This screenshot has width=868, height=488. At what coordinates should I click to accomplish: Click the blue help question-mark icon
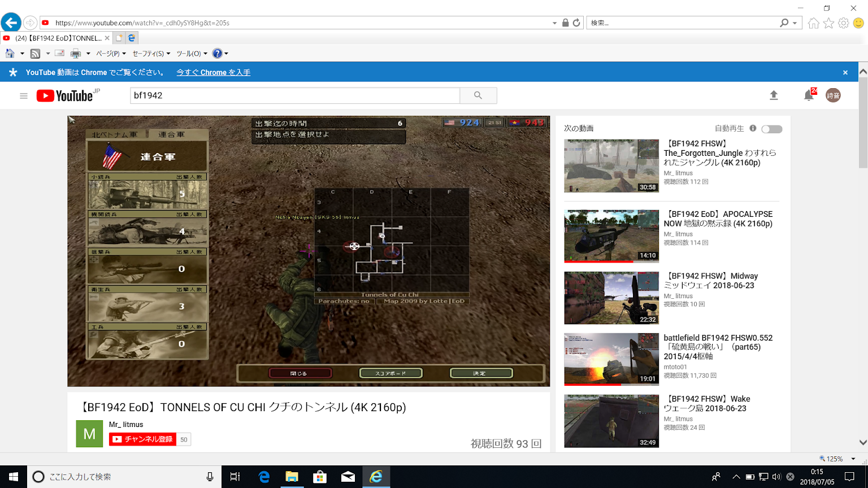click(x=217, y=54)
